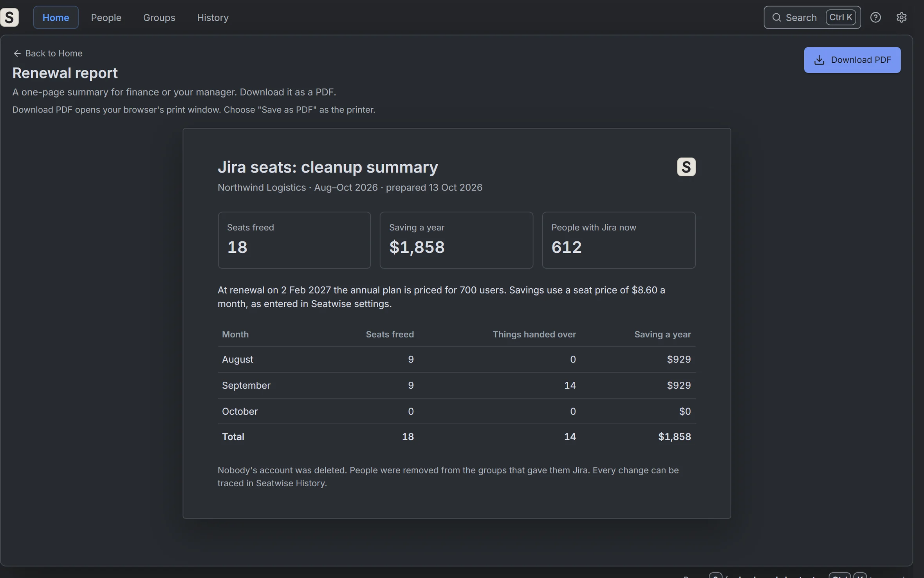Click the Northwind Logistics subtitle line
The image size is (924, 578).
tap(350, 187)
